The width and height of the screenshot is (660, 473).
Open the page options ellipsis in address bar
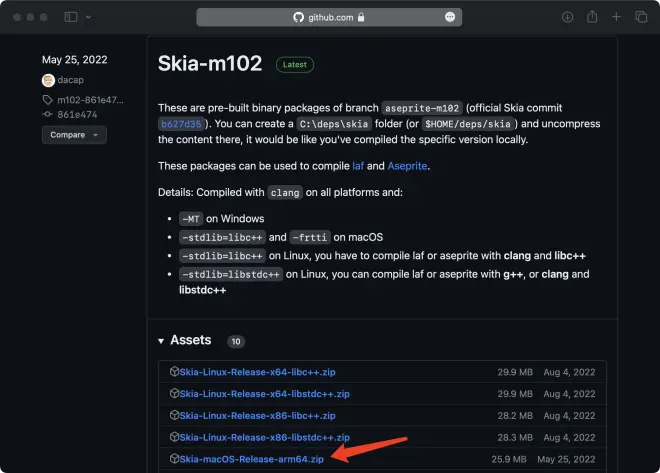pyautogui.click(x=450, y=17)
